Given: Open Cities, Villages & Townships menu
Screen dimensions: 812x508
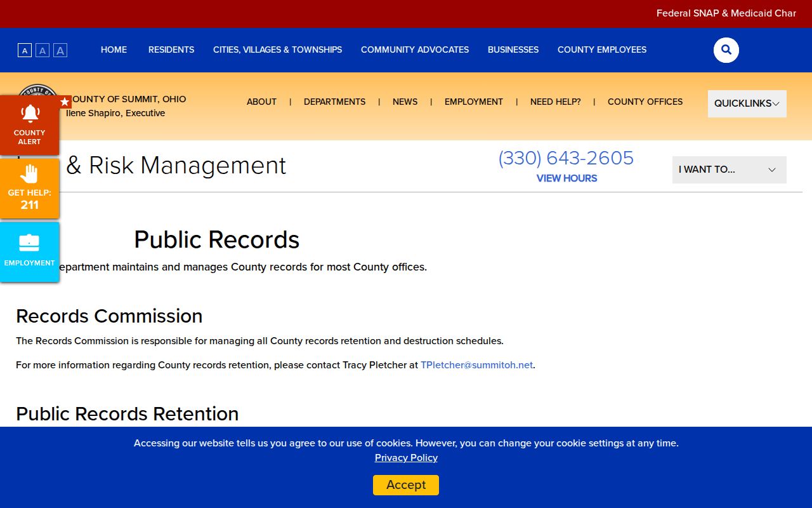Looking at the screenshot, I should pyautogui.click(x=277, y=50).
